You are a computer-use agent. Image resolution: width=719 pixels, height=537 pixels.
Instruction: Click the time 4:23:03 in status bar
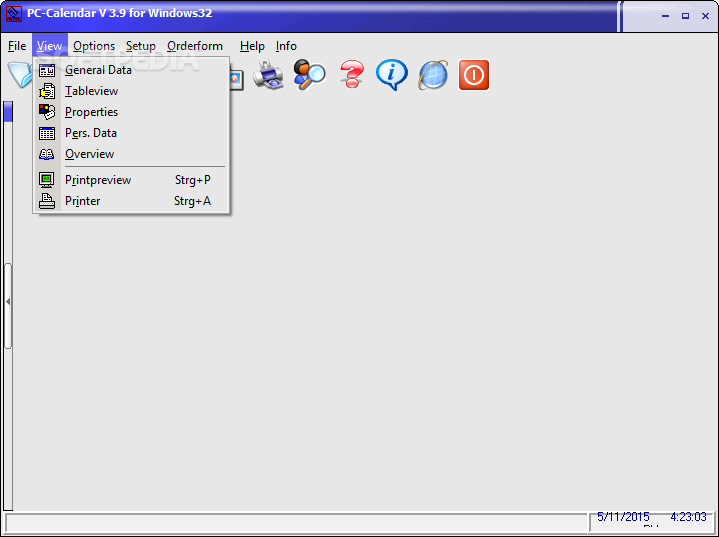[x=688, y=517]
